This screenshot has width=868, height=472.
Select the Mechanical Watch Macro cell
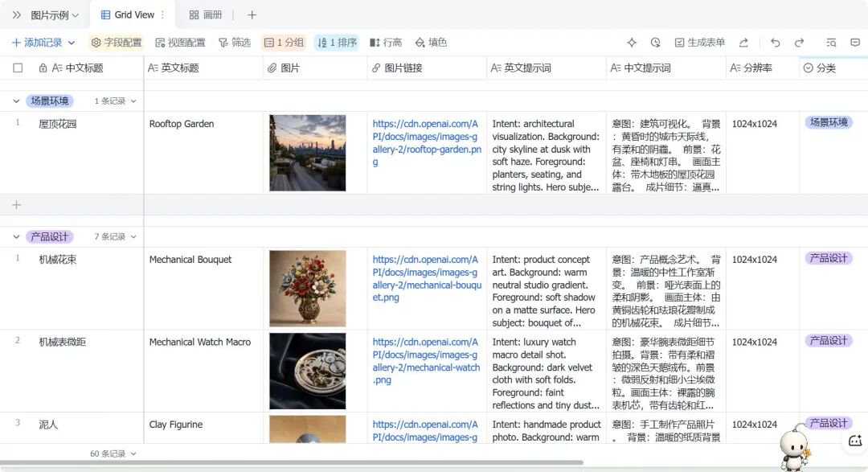tap(203, 371)
